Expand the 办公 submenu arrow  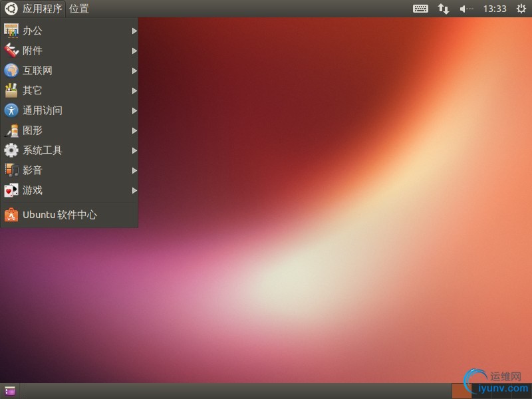(x=134, y=31)
